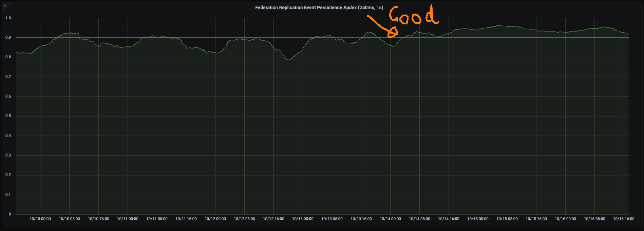Click the 10/12 16:00 x-axis label
644x231 pixels.
(273, 219)
